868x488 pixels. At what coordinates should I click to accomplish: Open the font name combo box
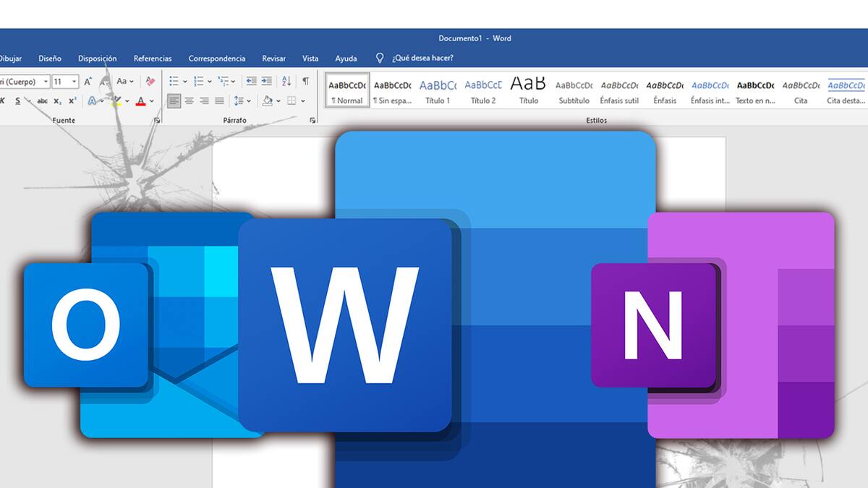point(25,82)
